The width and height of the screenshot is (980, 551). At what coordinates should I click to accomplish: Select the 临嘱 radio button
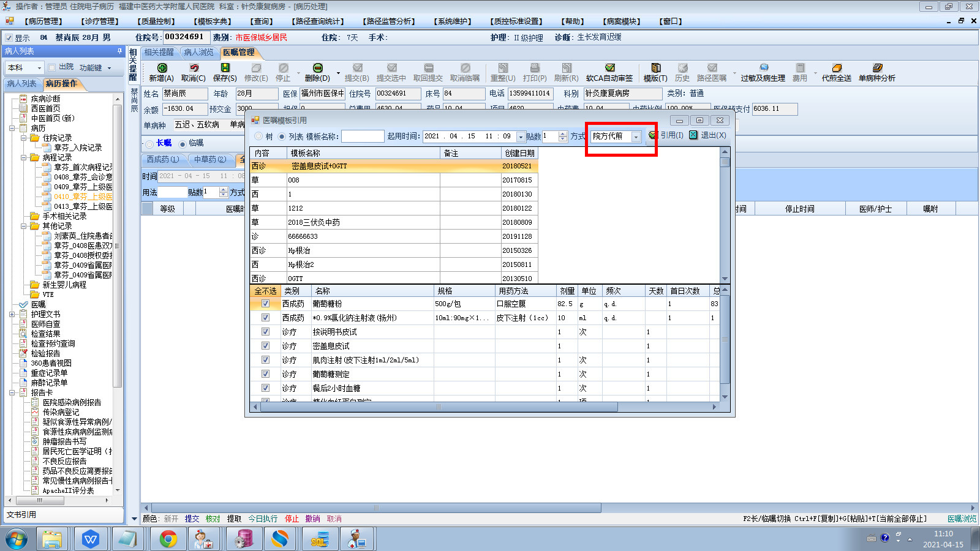pyautogui.click(x=182, y=144)
